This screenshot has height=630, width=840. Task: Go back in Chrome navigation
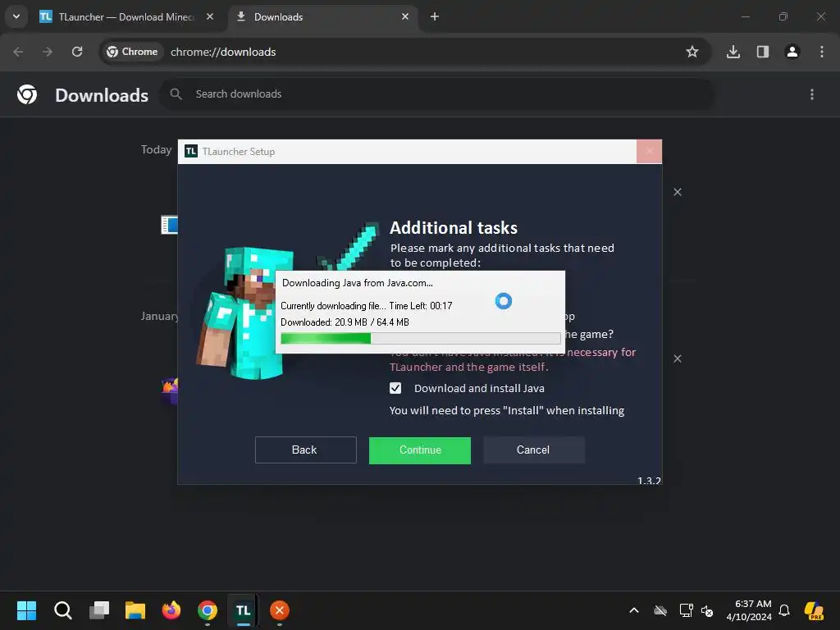18,52
